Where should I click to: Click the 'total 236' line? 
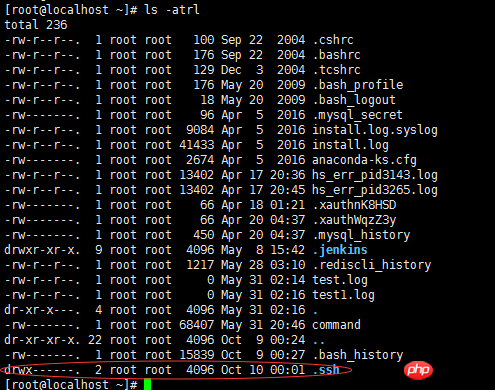click(36, 25)
